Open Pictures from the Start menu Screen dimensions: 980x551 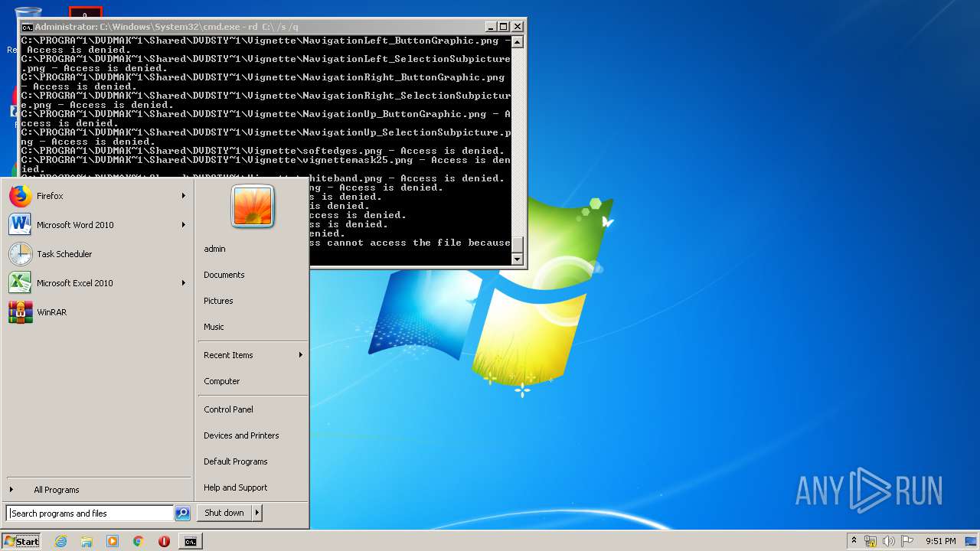click(x=253, y=301)
